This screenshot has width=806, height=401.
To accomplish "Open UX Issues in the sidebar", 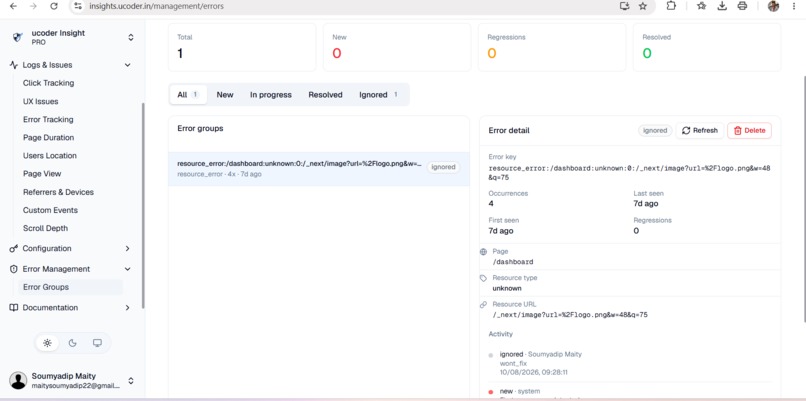I will tap(41, 101).
